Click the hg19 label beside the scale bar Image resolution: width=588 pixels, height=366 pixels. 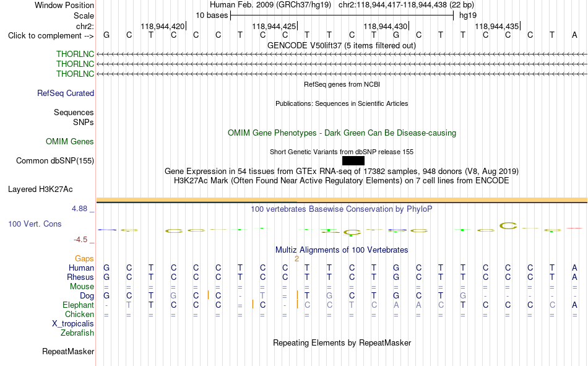468,15
